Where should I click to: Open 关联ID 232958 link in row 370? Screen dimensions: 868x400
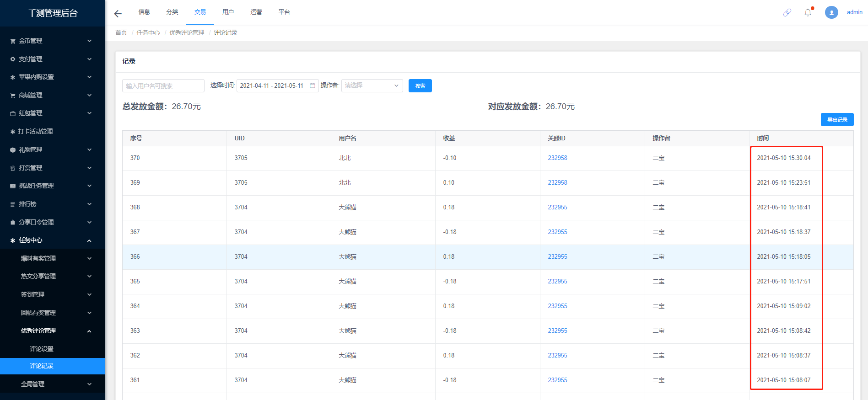(557, 158)
